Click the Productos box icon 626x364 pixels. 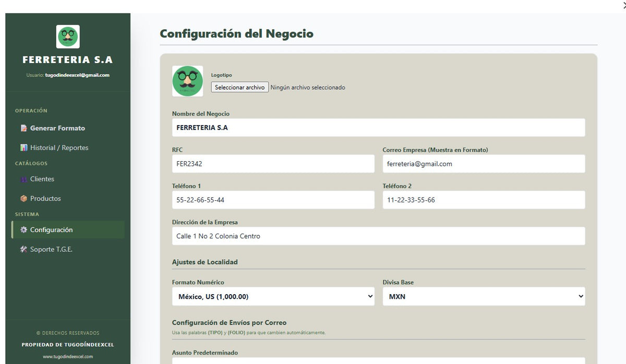click(23, 199)
